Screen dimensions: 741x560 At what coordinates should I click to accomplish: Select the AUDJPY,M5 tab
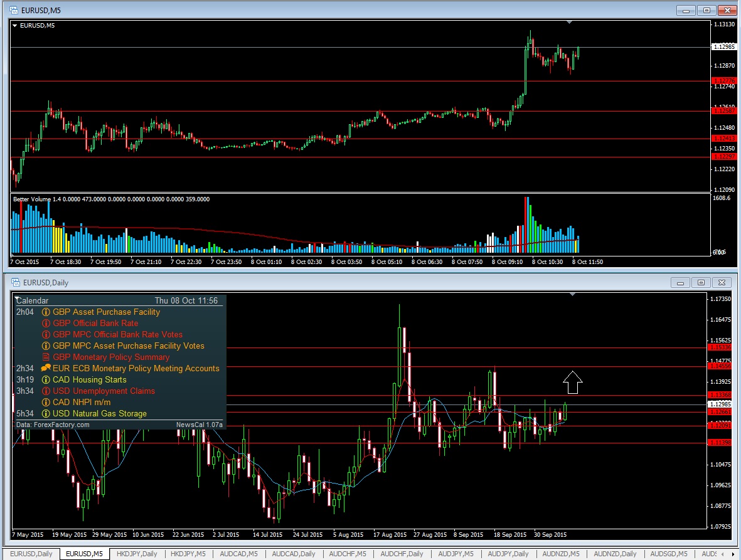[456, 554]
